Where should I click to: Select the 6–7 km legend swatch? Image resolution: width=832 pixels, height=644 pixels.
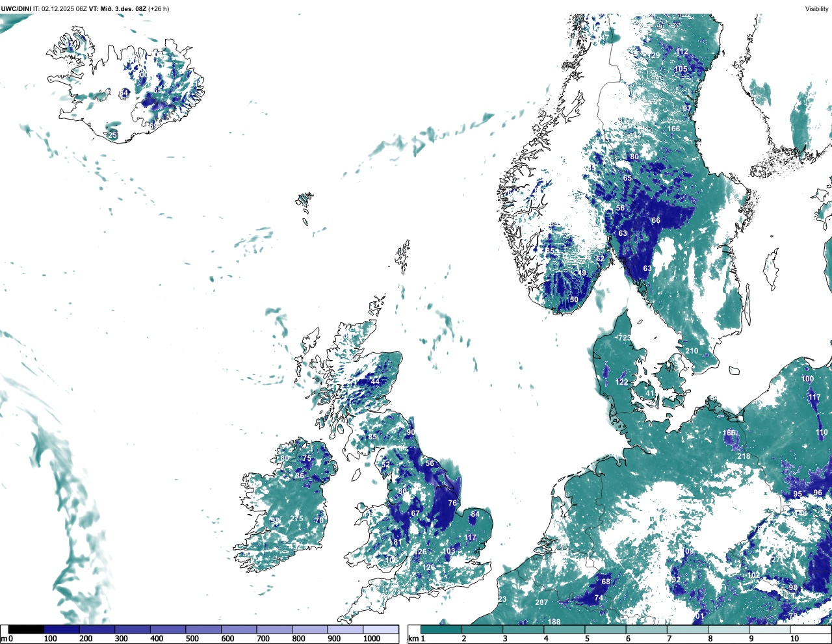click(647, 629)
